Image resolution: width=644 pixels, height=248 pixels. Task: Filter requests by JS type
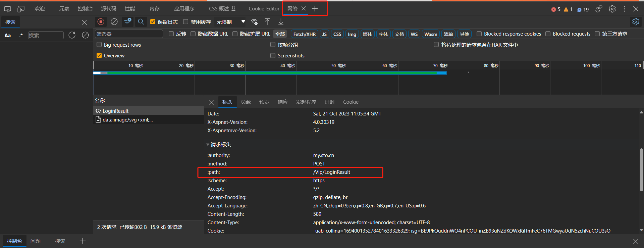[x=324, y=34]
